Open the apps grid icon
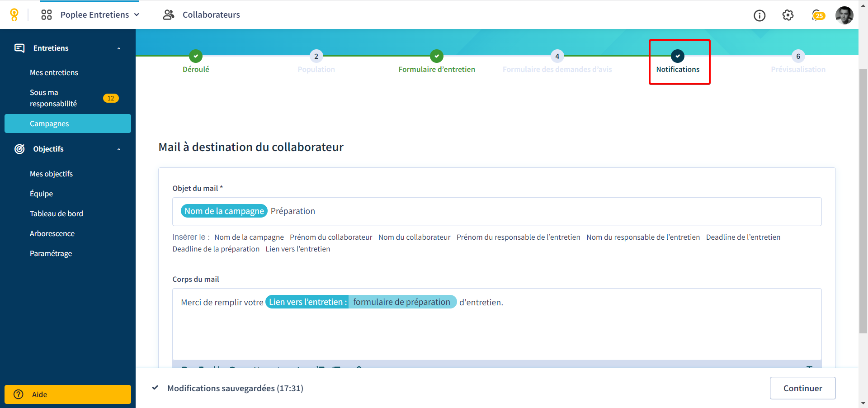 coord(47,15)
